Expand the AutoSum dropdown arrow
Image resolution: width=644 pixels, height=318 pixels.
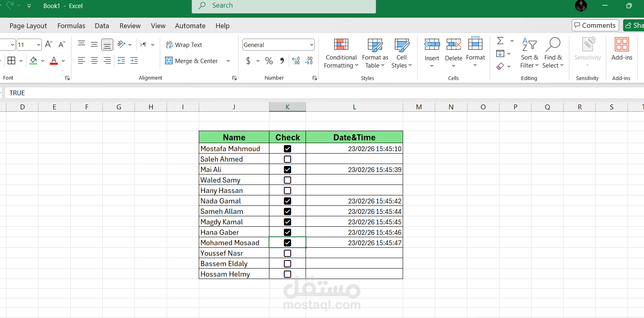click(512, 41)
